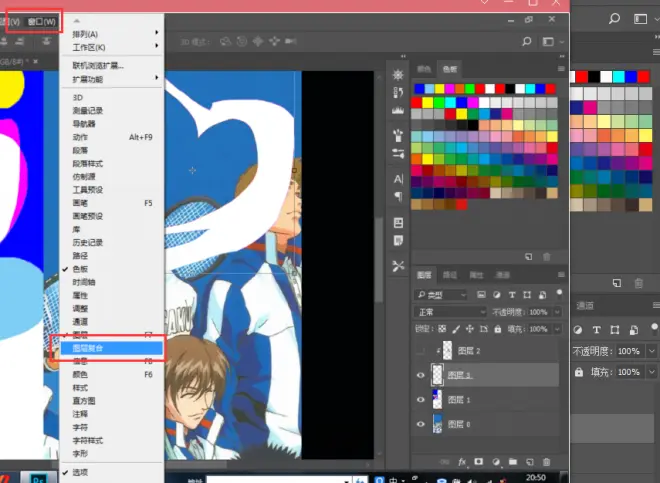Filter for adjustment layers icon, front layers panel
Viewport: 660px width, 483px height.
tap(497, 295)
